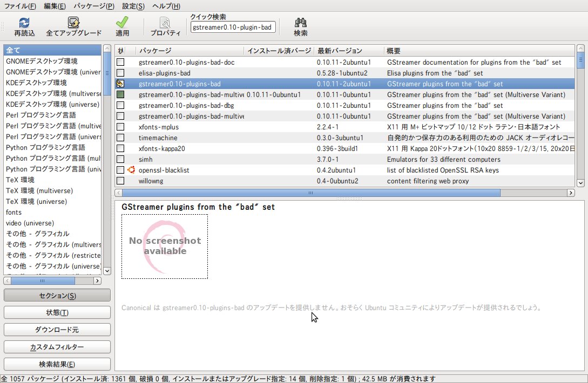
Task: Select the video (universe) section
Action: point(52,223)
